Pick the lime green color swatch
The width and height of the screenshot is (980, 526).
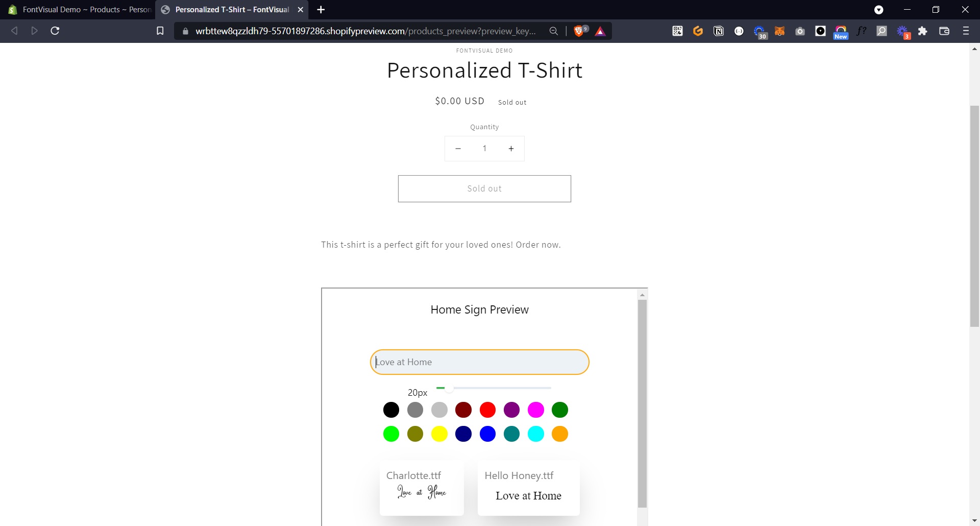391,434
